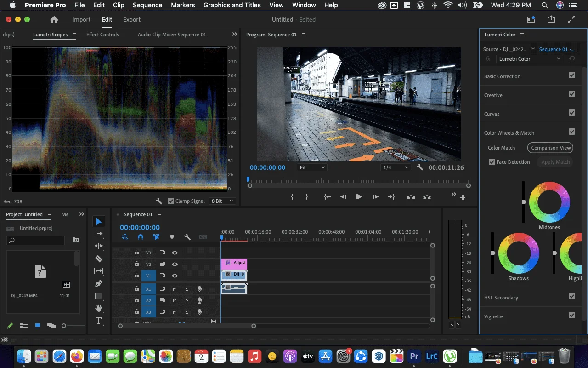The height and width of the screenshot is (368, 588).
Task: Click Go to In point button
Action: pyautogui.click(x=327, y=196)
